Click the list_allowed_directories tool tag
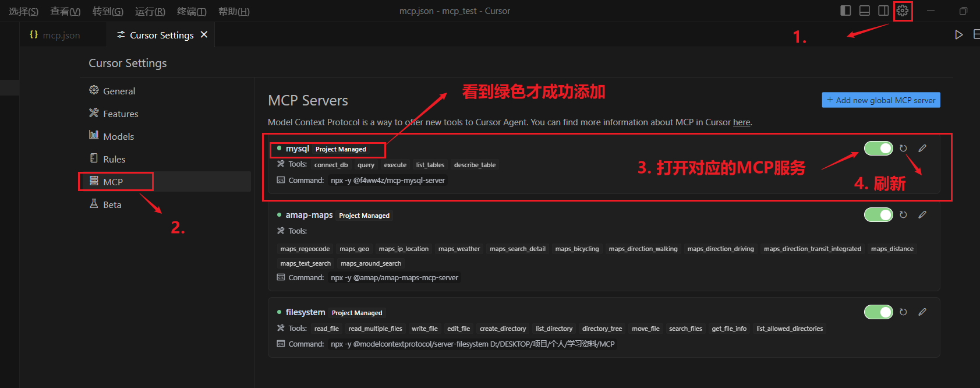 coord(790,329)
